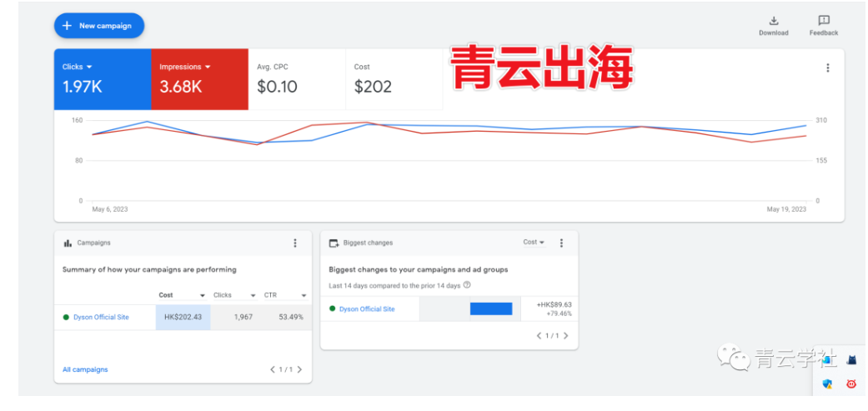Select the Cost metric card
The height and width of the screenshot is (411, 868).
click(394, 79)
